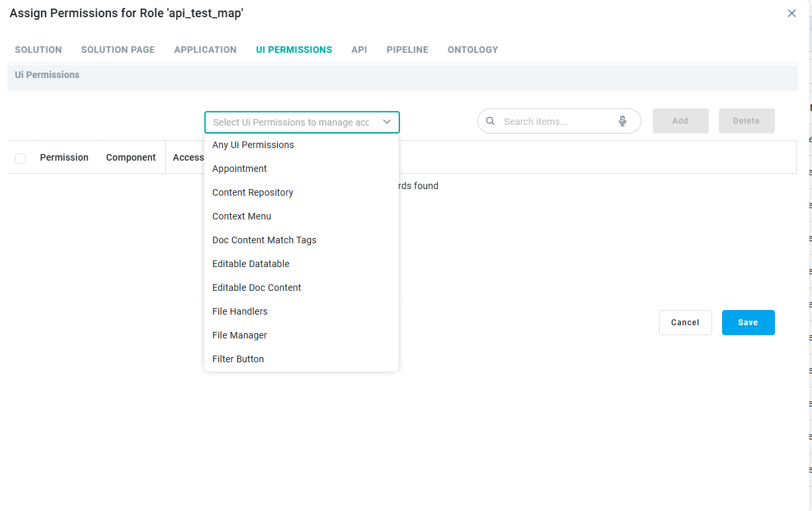Open the Solution Page tab

(x=118, y=50)
